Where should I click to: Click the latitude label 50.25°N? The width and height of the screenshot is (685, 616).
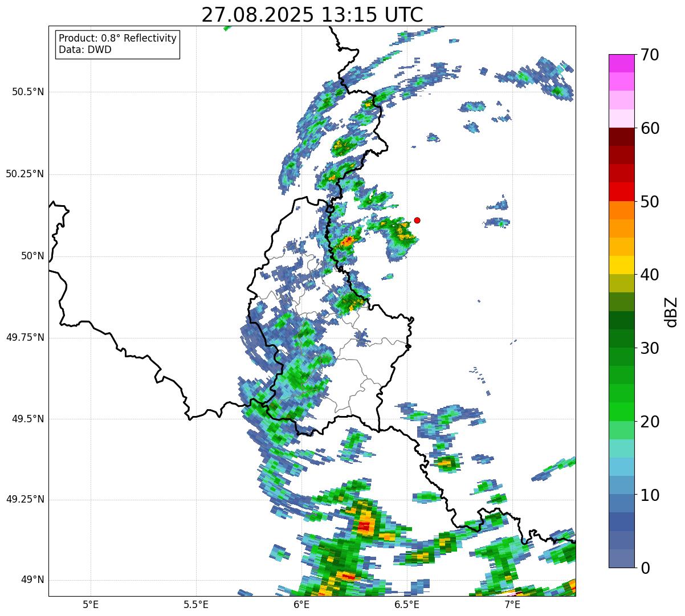pos(25,174)
